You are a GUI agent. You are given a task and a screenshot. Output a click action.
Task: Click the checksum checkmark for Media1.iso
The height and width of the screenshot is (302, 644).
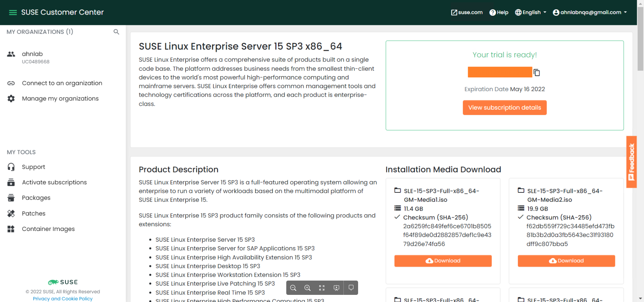pos(397,217)
